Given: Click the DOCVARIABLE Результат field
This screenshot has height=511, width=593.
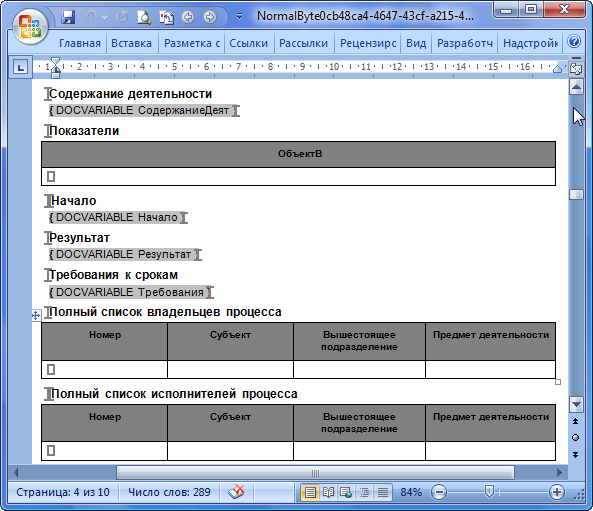Looking at the screenshot, I should [x=125, y=254].
